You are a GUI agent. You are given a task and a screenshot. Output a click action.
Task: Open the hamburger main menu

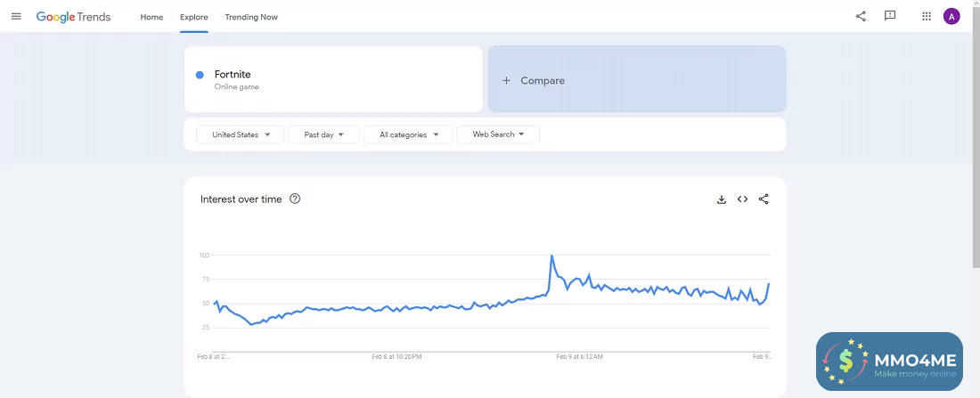[16, 16]
